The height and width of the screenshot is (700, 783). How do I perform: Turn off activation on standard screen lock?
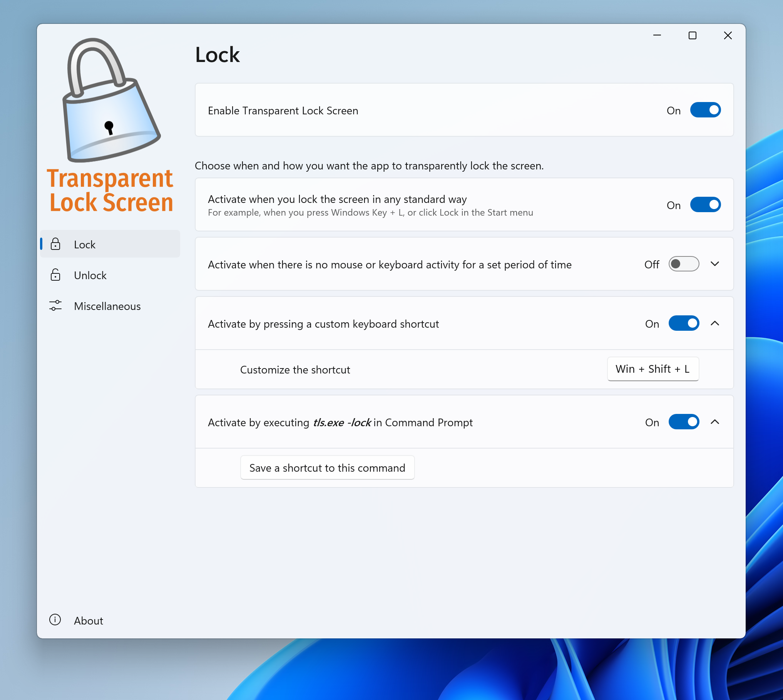point(705,205)
